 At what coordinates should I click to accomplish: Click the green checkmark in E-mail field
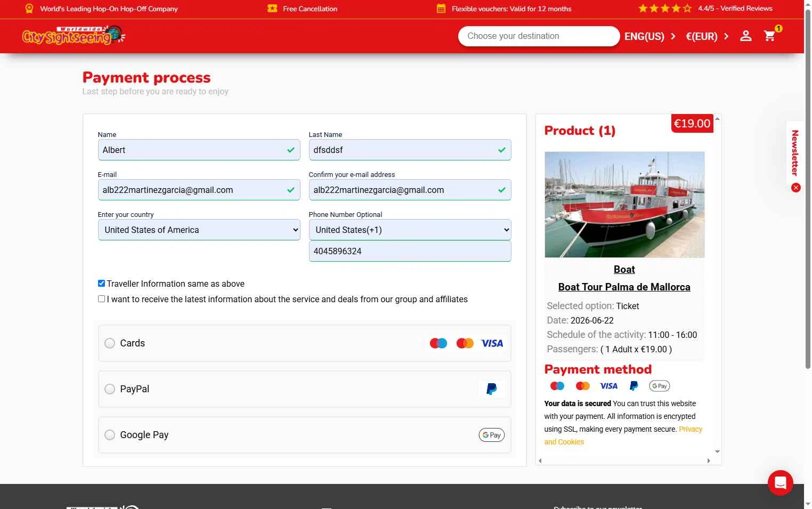click(291, 190)
